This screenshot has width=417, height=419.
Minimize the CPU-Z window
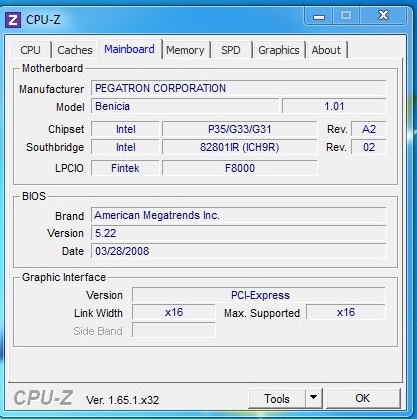(319, 16)
